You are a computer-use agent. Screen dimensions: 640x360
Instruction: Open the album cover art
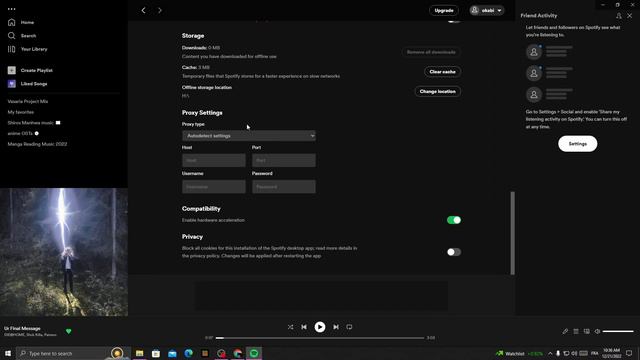[64, 252]
